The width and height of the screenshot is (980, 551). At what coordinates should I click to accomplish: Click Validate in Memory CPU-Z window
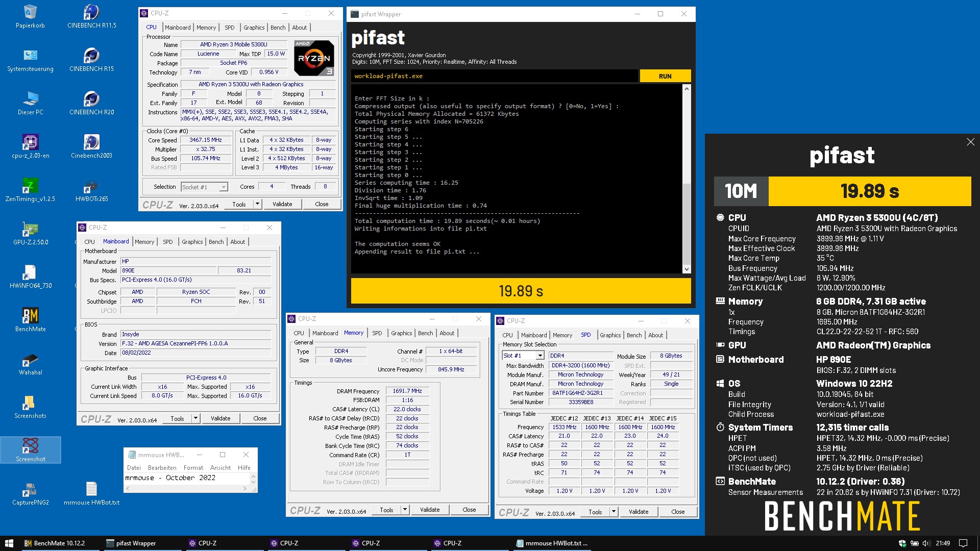tap(430, 510)
